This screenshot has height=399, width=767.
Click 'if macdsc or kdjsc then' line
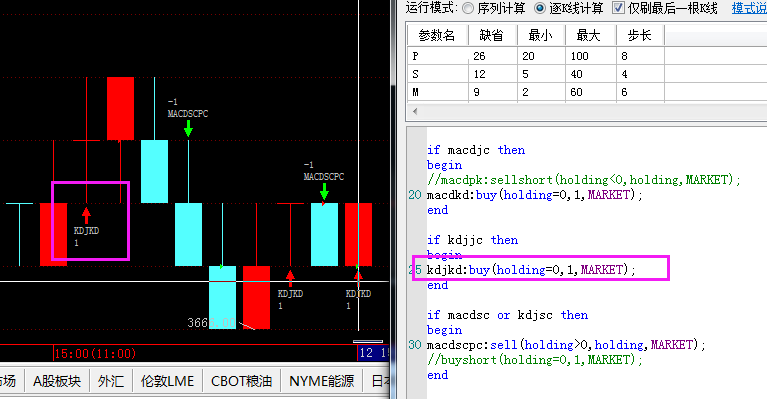pos(508,315)
